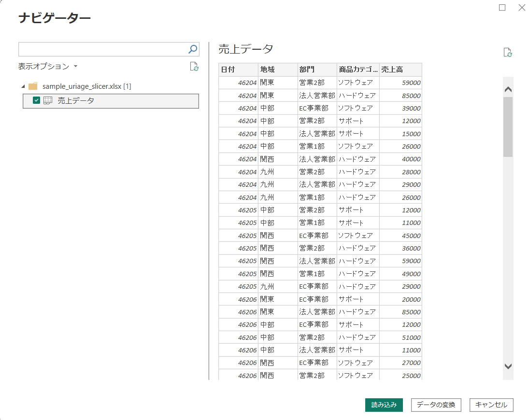Click the データの変換 button
This screenshot has height=420, width=529.
pyautogui.click(x=436, y=405)
